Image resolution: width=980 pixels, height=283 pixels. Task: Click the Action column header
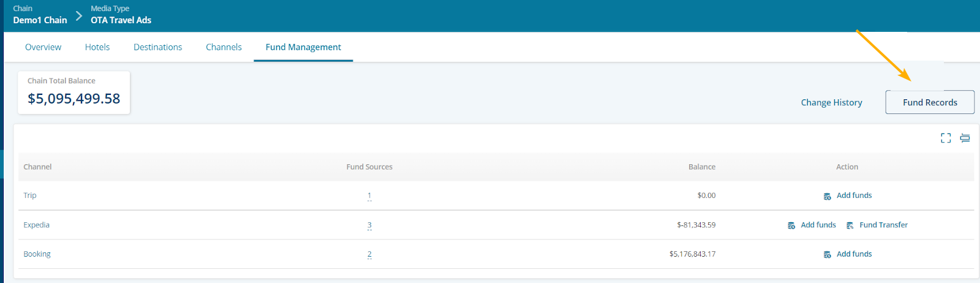coord(847,167)
